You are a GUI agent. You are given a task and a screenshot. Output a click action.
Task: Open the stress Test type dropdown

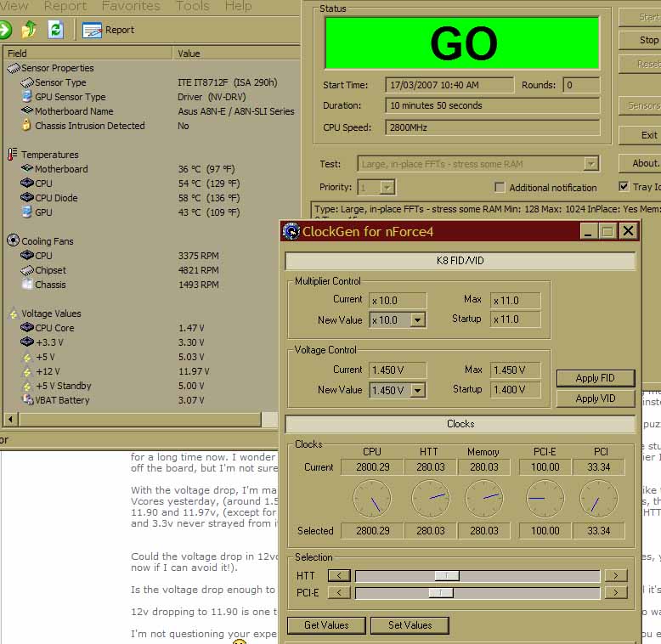590,164
